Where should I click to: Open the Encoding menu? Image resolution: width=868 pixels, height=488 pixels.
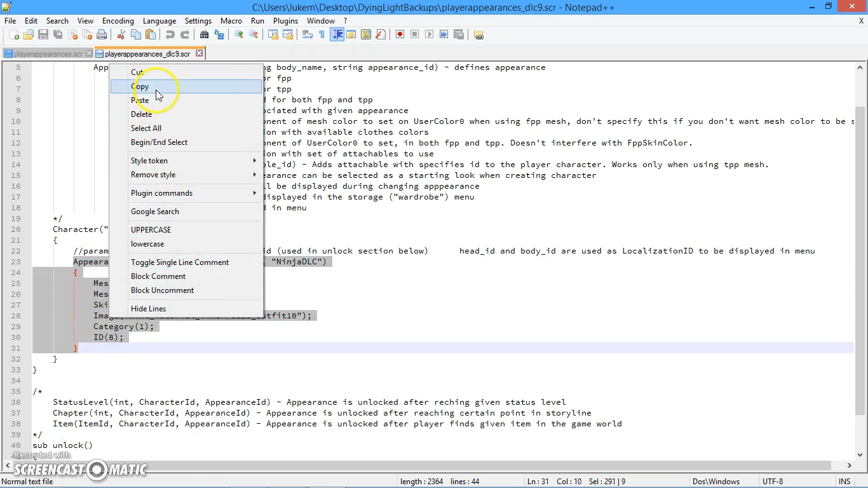click(x=118, y=21)
